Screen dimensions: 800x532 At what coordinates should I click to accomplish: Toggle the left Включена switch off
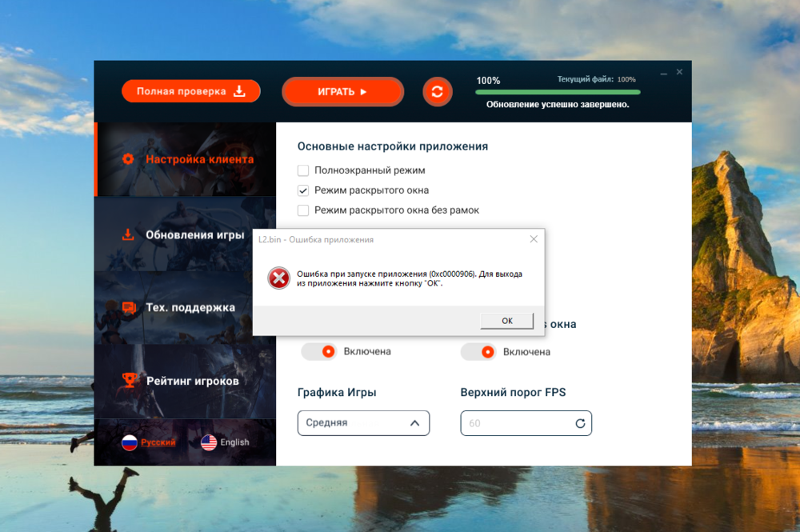point(319,352)
